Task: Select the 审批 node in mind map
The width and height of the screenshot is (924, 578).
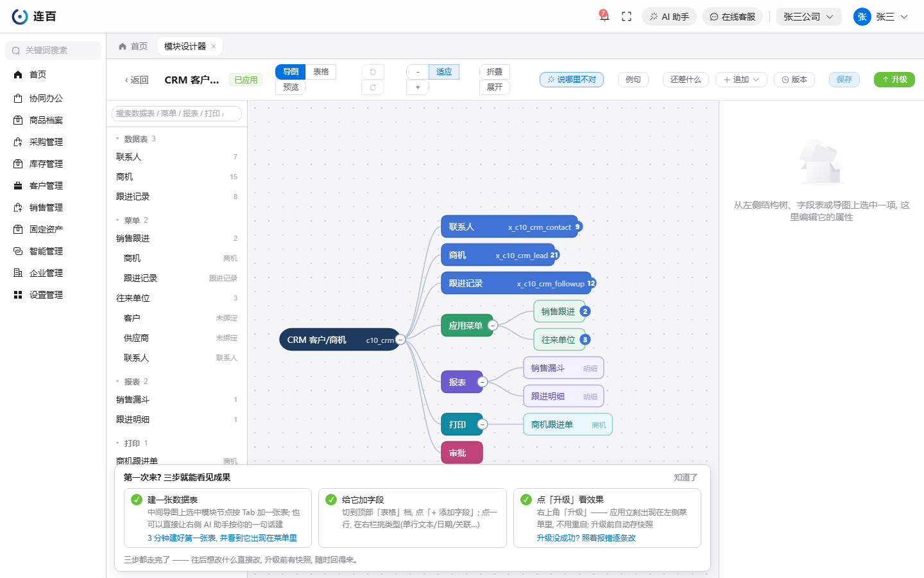Action: tap(462, 453)
